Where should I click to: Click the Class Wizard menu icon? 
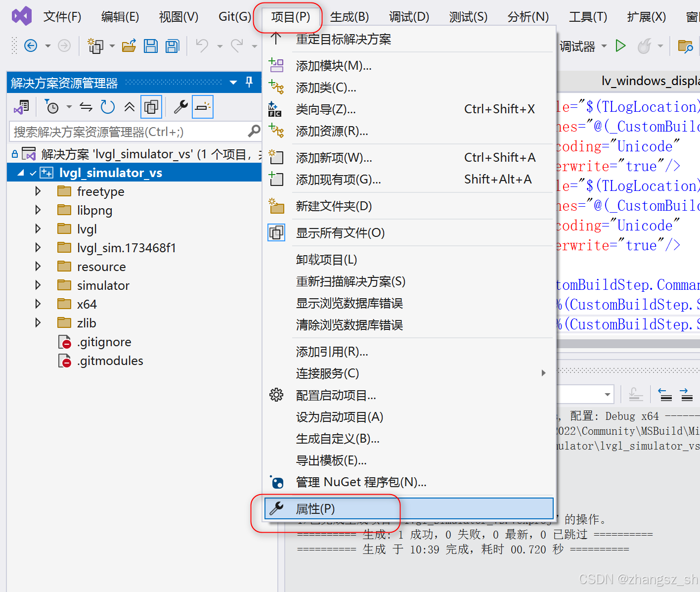[x=275, y=109]
